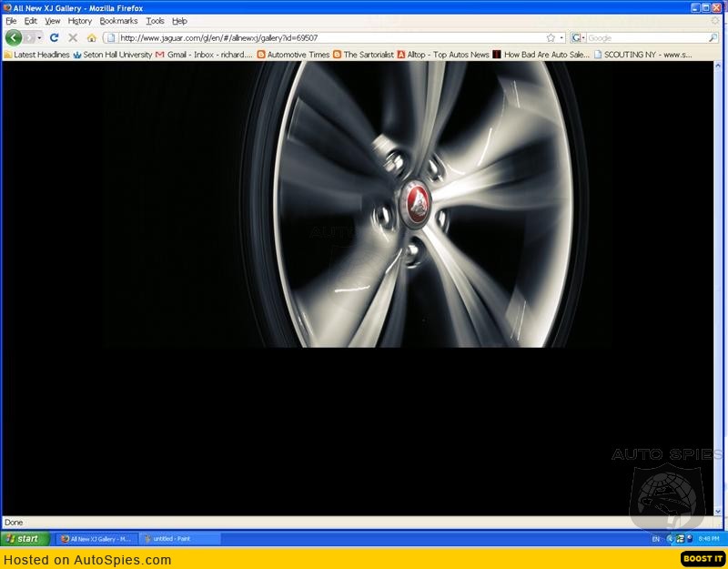Click the vertical scrollbar down arrow

tap(718, 511)
